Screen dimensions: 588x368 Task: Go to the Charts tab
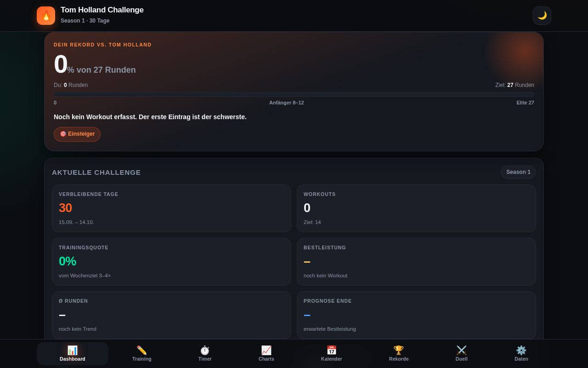coord(266,354)
